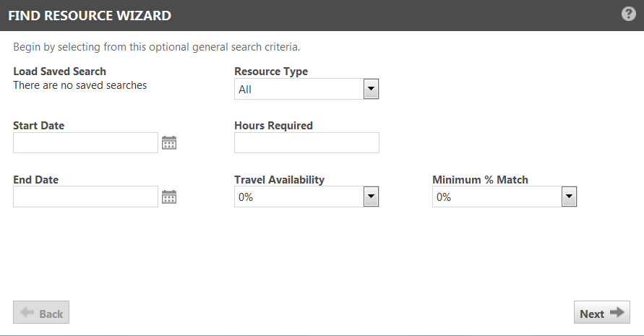644x336 pixels.
Task: Select the 'All' value in Resource Type
Action: tap(245, 89)
